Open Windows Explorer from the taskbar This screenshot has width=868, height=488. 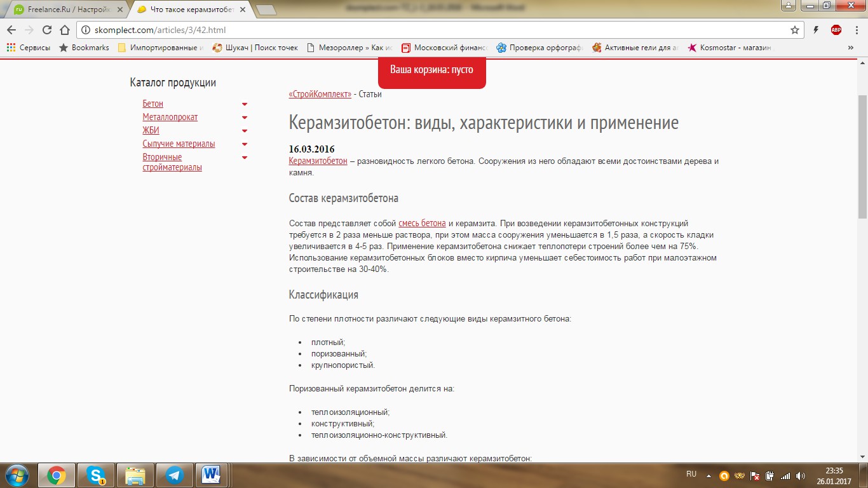[135, 475]
